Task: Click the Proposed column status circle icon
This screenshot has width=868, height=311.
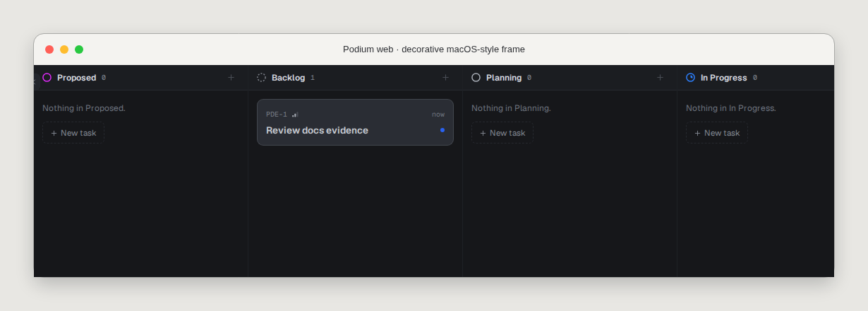Action: (47, 78)
